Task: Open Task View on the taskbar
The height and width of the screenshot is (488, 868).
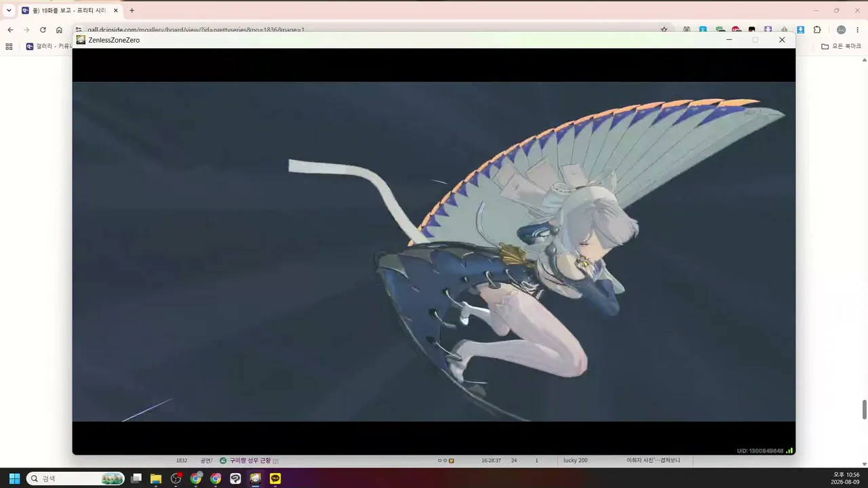Action: pos(136,479)
